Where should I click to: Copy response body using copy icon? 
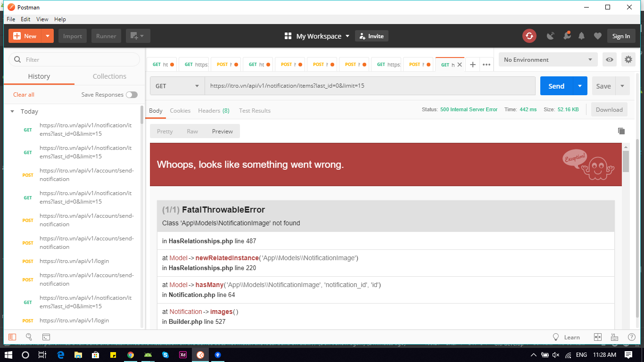pos(621,131)
